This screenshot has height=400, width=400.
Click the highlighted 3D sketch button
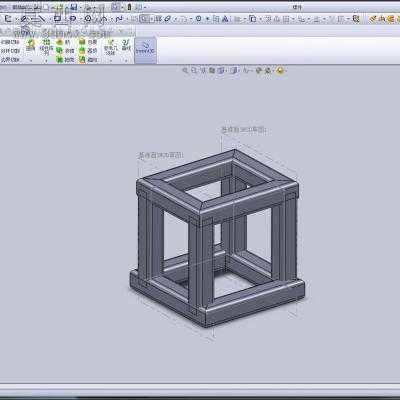tap(145, 51)
